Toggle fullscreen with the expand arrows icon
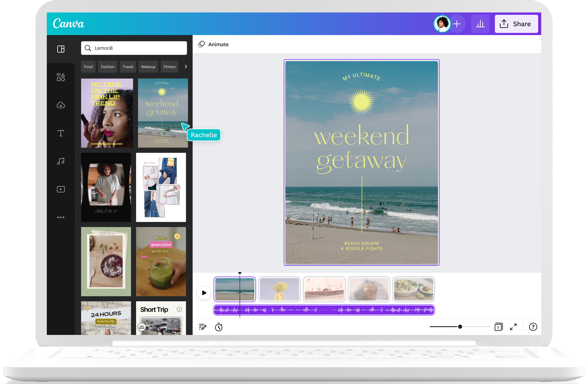 click(513, 327)
